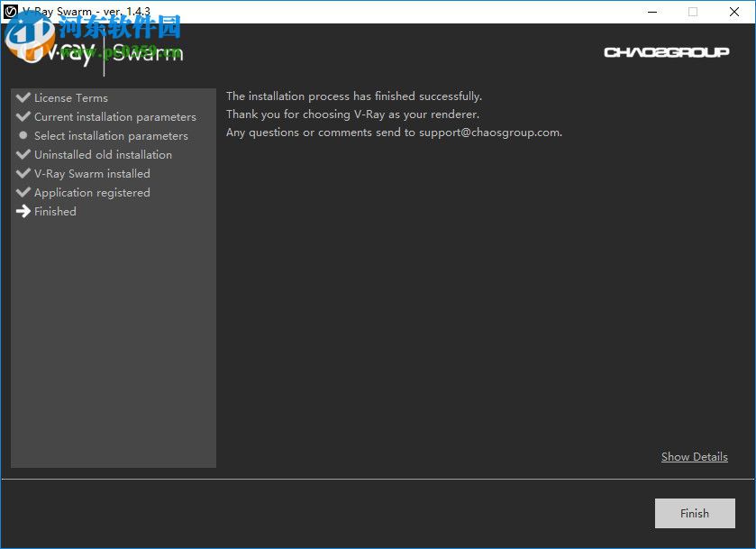Select the License Terms step in the sidebar
The width and height of the screenshot is (756, 549).
69,97
